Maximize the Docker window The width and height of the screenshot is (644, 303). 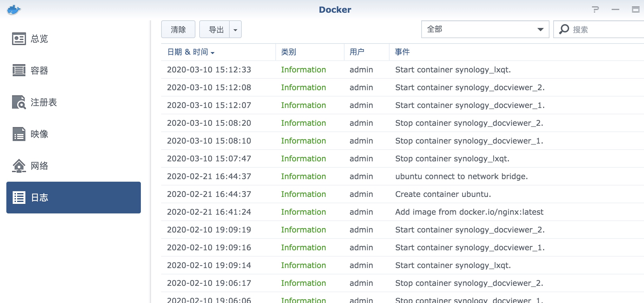[x=635, y=10]
